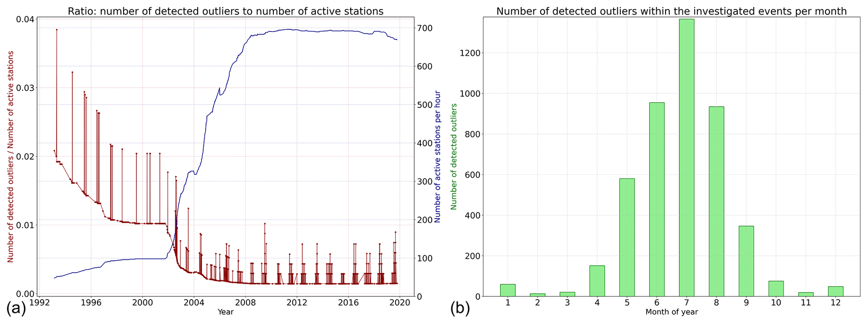Screen dimensions: 868x324
Task: Click the 'Month of year' axis label
Action: (671, 312)
